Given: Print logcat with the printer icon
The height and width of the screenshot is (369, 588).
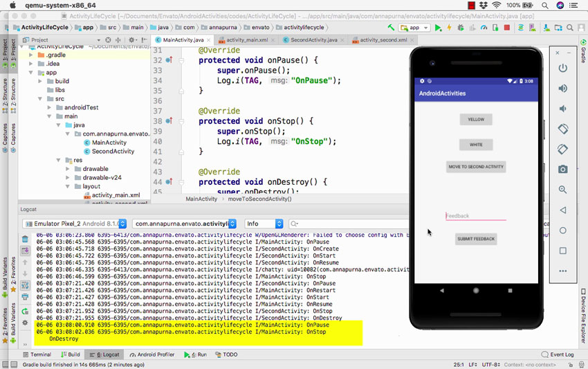Looking at the screenshot, I should click(x=25, y=297).
